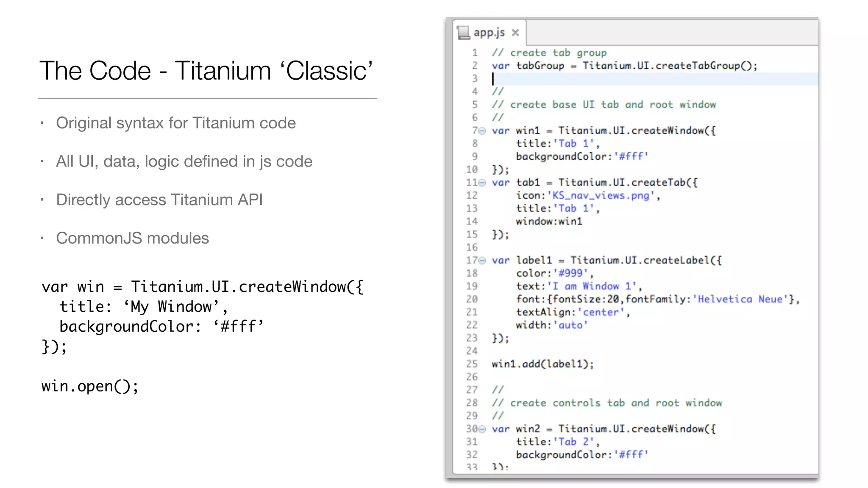This screenshot has width=868, height=488.
Task: Click the 'win.open();' code line
Action: [90, 386]
